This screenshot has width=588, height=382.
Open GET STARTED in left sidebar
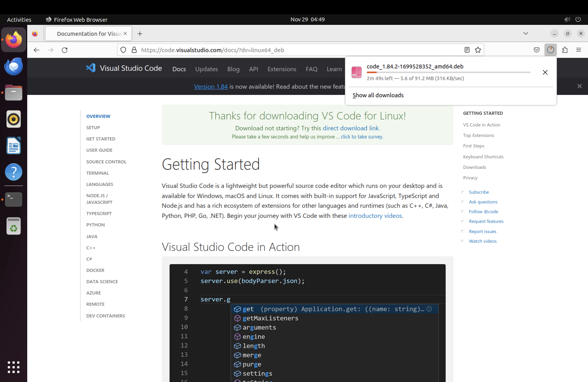tap(101, 139)
